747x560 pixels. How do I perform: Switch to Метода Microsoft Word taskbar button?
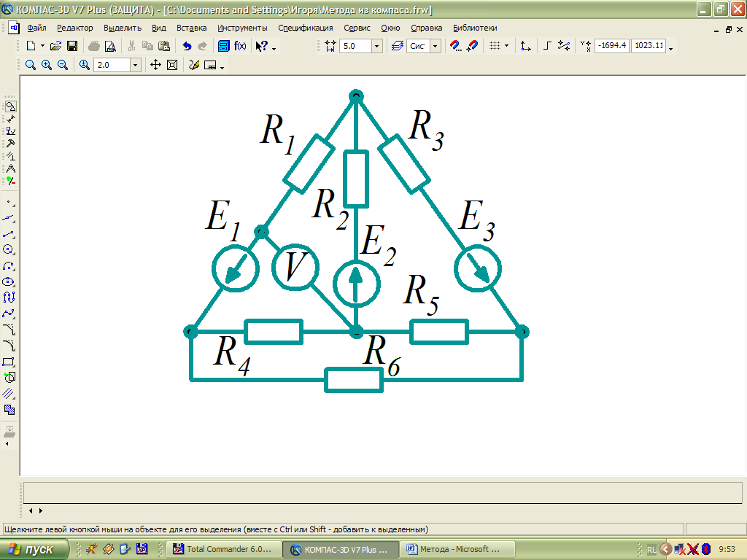point(457,550)
